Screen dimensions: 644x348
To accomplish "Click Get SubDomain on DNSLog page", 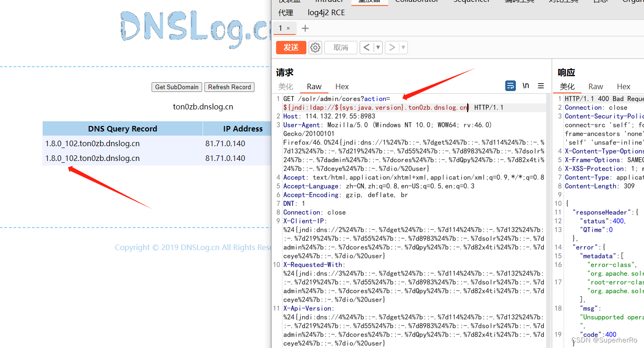I will click(177, 87).
